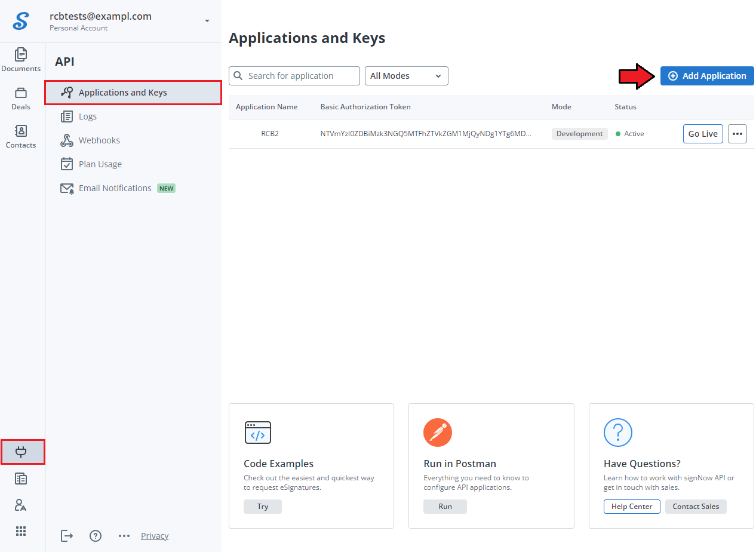The width and height of the screenshot is (756, 552).
Task: Click the Postman logo icon
Action: (438, 433)
